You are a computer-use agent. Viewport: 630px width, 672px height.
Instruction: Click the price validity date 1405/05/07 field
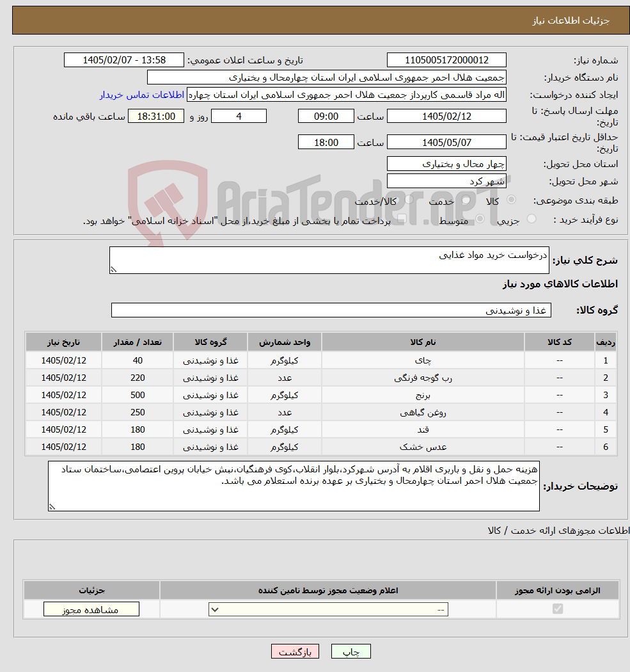pos(446,142)
